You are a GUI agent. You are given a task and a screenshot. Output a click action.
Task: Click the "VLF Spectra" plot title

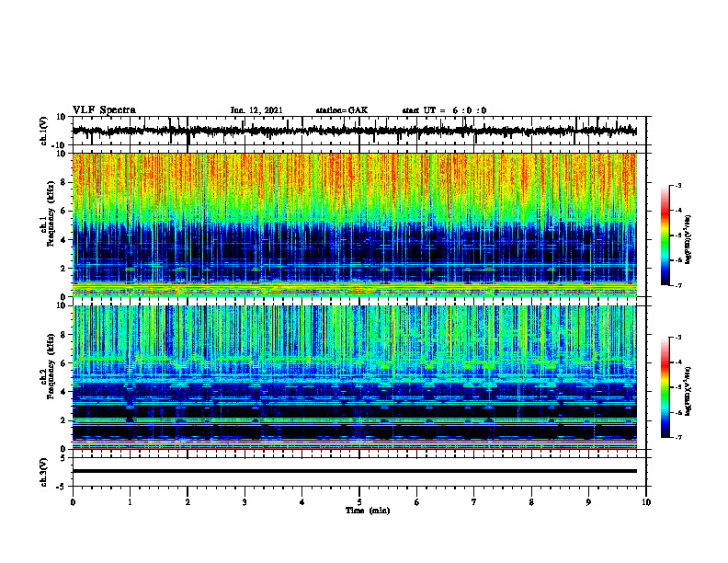coord(104,110)
